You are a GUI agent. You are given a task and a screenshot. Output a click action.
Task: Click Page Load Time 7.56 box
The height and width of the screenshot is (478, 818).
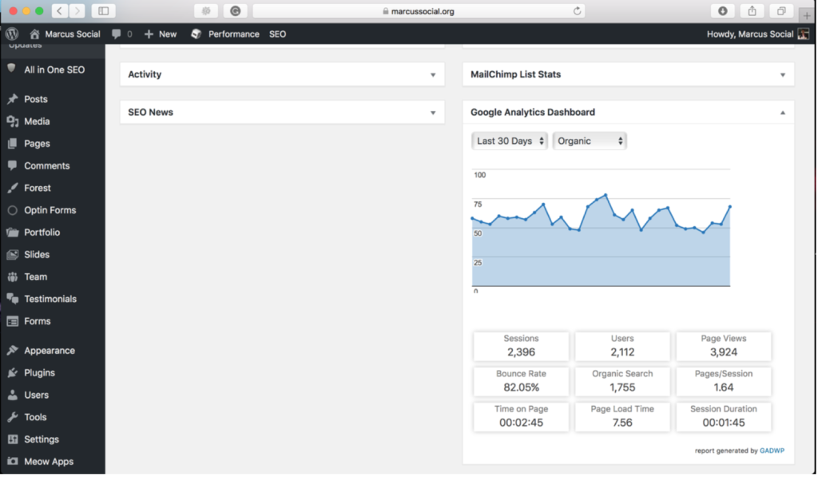622,416
